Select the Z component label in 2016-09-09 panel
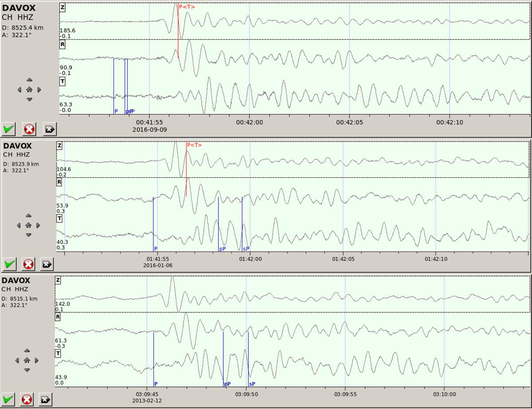The image size is (532, 409). tap(63, 7)
